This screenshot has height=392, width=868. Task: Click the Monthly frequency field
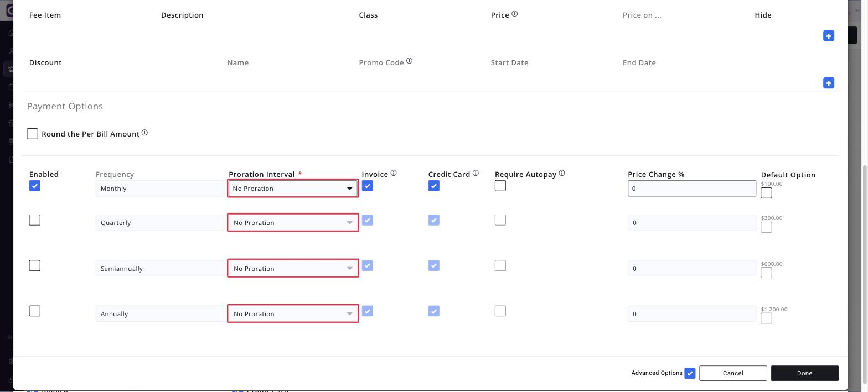160,189
